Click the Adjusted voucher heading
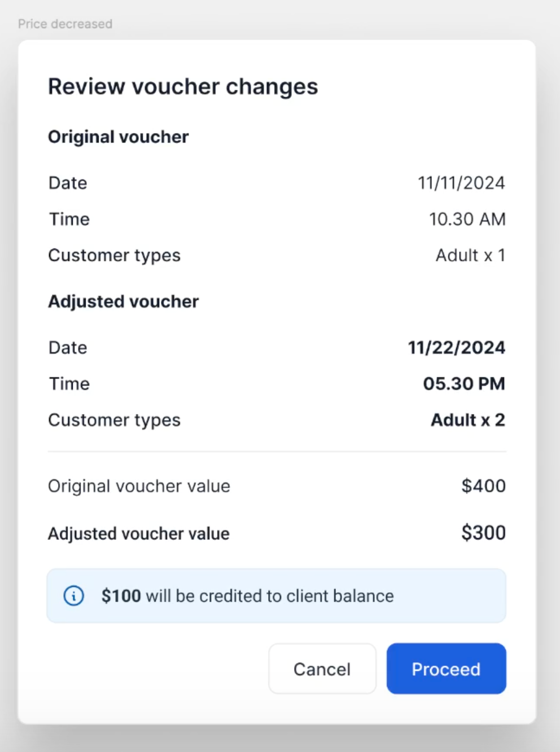This screenshot has width=560, height=752. (x=123, y=301)
